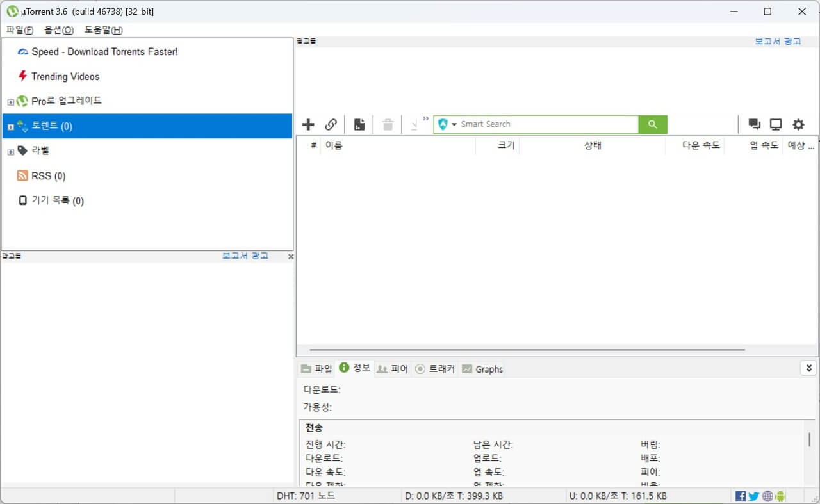
Task: Click the Add Torrent from URL link icon
Action: pos(331,125)
